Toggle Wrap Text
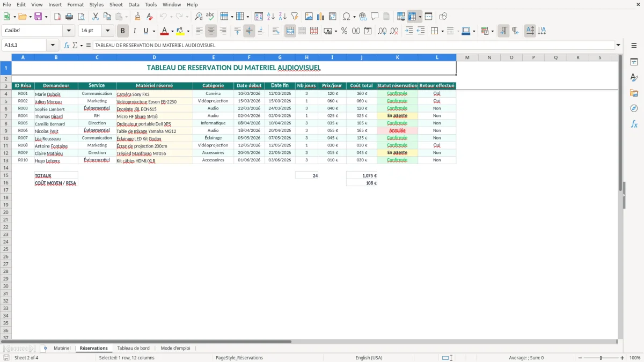This screenshot has width=644, height=362. [x=276, y=31]
